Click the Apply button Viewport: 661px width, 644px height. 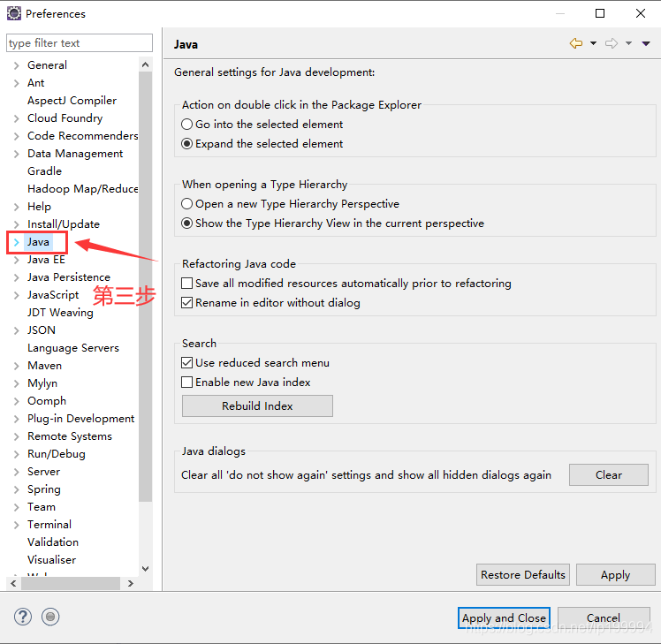[x=615, y=575]
